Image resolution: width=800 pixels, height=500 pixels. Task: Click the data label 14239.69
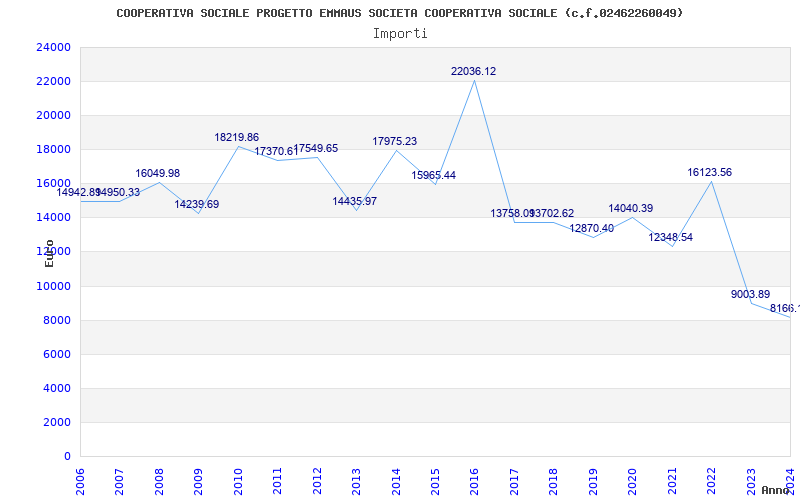(x=196, y=205)
